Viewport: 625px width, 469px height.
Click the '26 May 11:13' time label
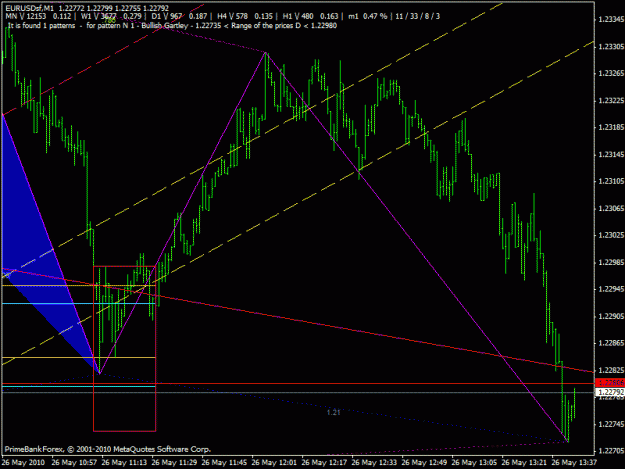(x=124, y=463)
